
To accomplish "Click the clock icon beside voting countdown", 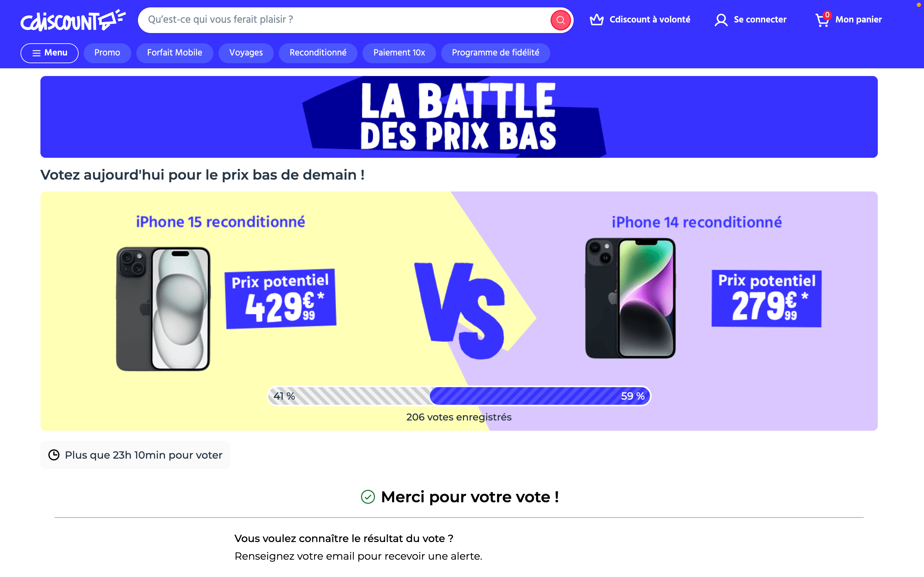I will coord(54,455).
